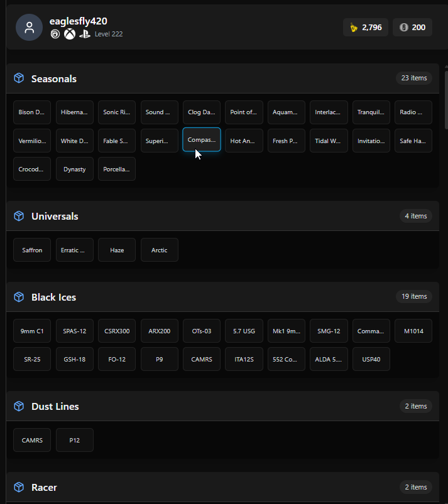
Task: Choose the P12 Dust Line item
Action: tap(75, 441)
